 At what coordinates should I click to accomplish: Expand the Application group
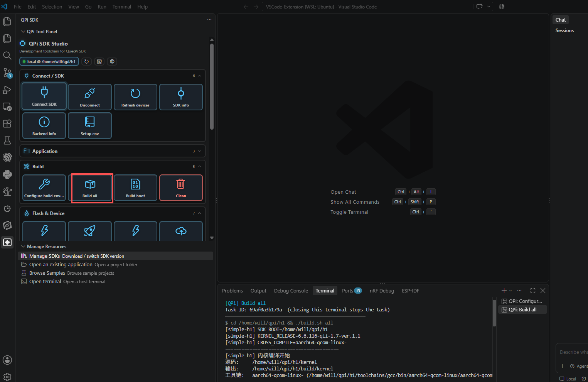[200, 151]
